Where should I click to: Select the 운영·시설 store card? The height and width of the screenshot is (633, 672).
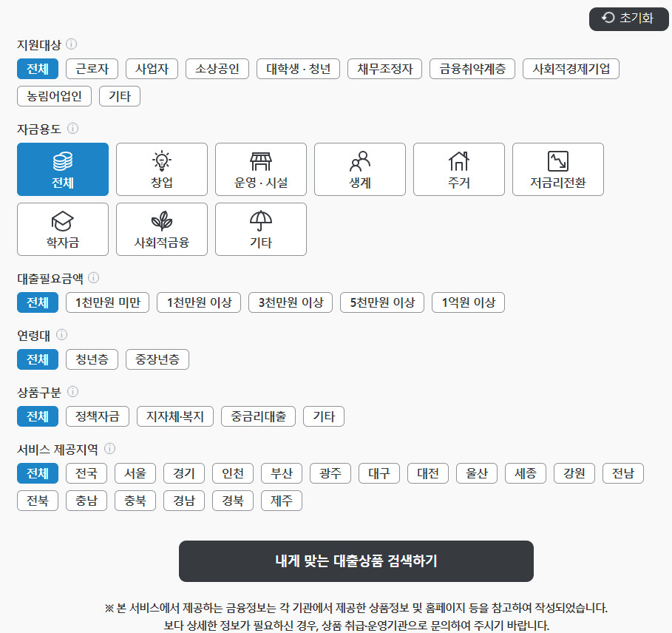[x=260, y=169]
